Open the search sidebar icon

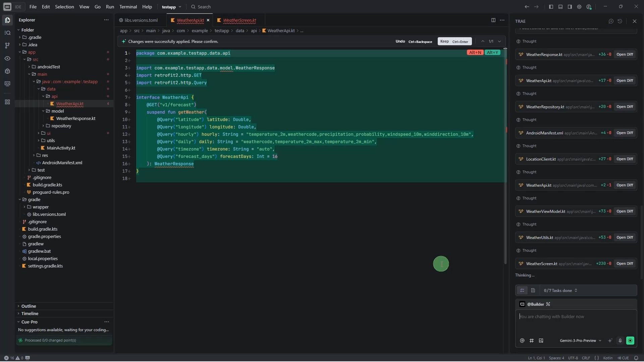[7, 33]
